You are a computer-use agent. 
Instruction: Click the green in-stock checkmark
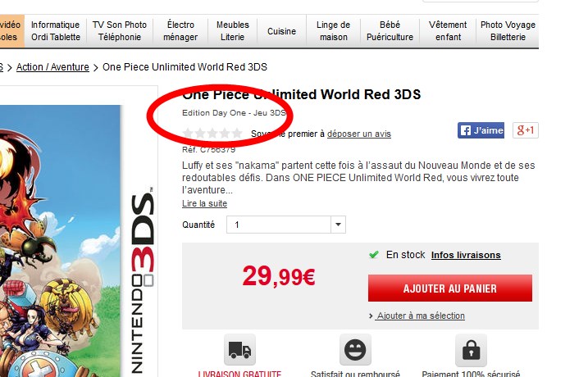[x=374, y=255]
